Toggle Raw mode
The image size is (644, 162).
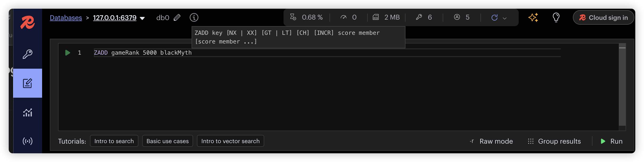click(492, 141)
